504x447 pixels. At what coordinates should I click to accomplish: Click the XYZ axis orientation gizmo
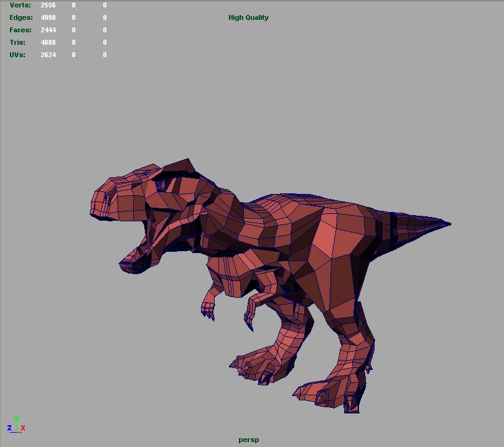[x=16, y=424]
